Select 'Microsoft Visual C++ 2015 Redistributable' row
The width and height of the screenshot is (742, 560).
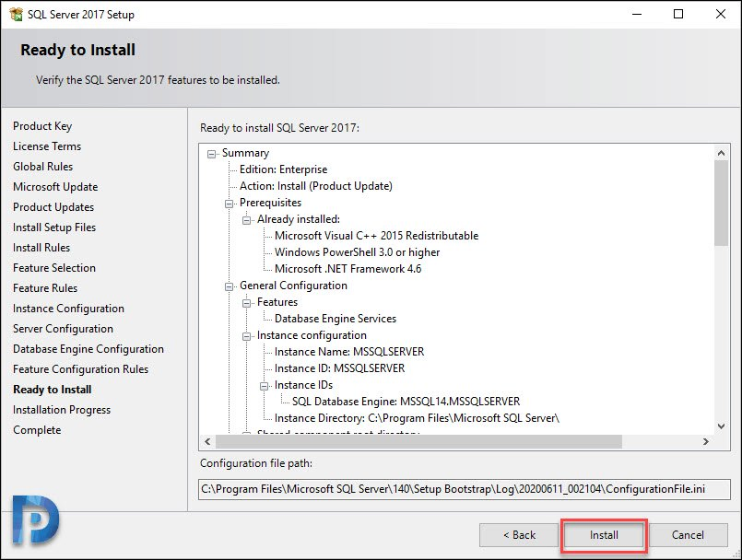click(x=377, y=236)
